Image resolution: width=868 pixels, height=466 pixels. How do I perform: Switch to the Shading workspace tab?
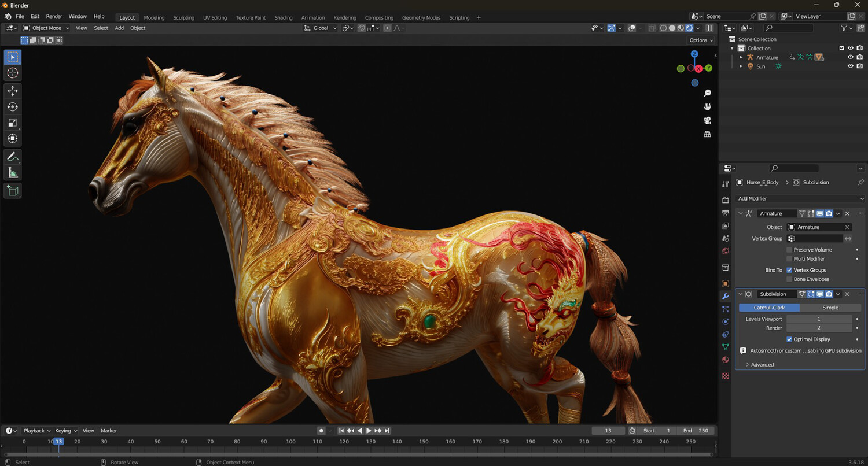point(284,17)
